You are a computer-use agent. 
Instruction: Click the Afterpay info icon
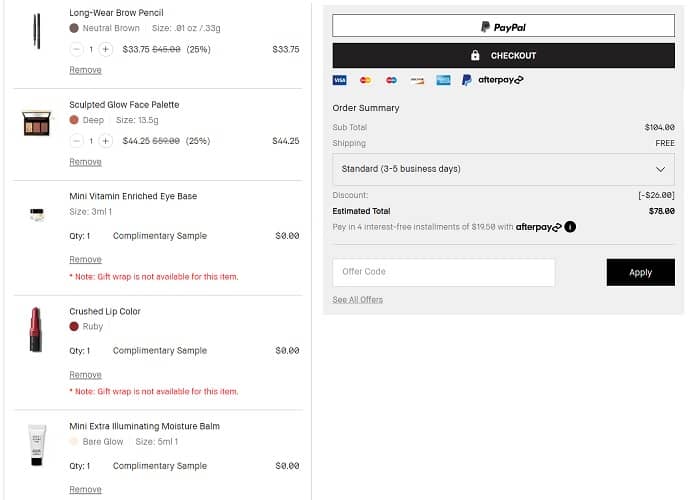[570, 227]
